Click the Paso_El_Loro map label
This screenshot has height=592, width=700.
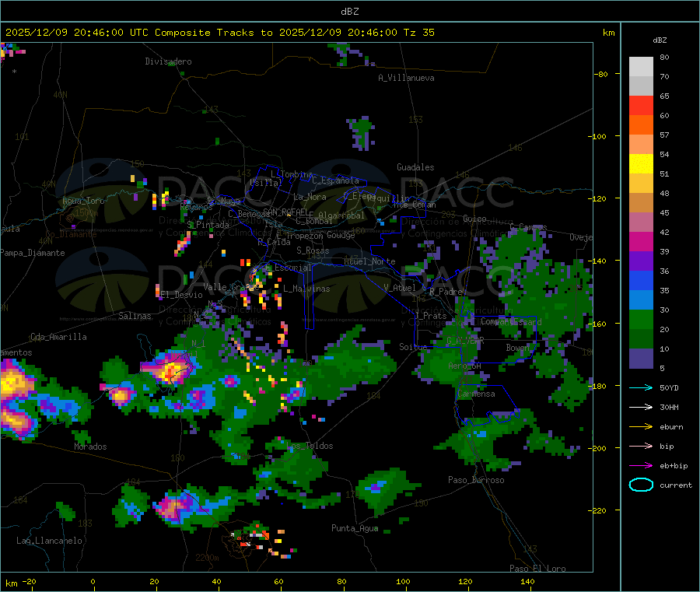point(537,569)
